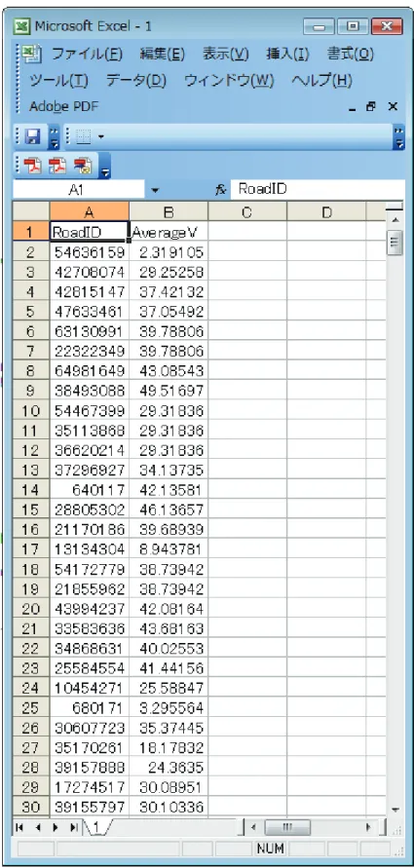This screenshot has width=414, height=868.
Task: Click the NUM indicator in status bar
Action: (x=271, y=848)
